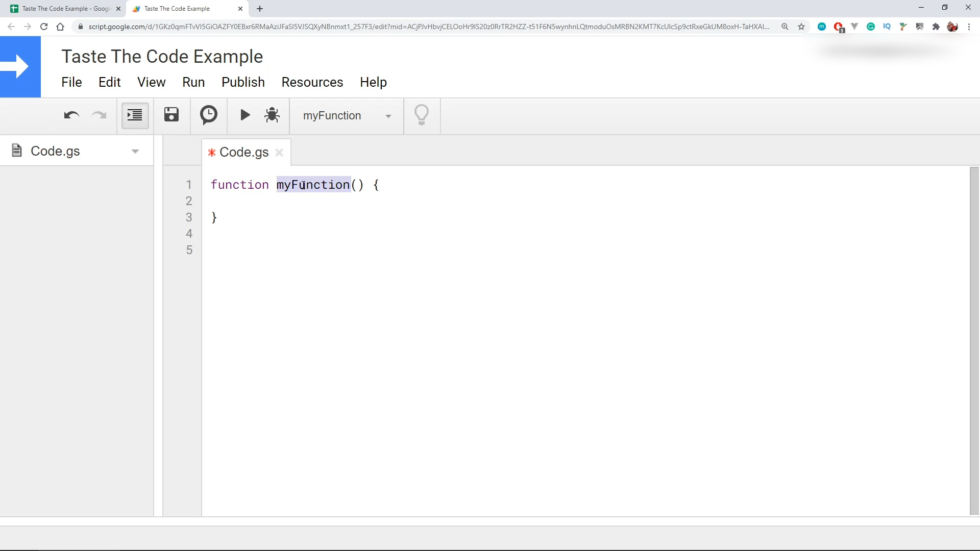The height and width of the screenshot is (551, 980).
Task: Open the File menu
Action: coord(71,82)
